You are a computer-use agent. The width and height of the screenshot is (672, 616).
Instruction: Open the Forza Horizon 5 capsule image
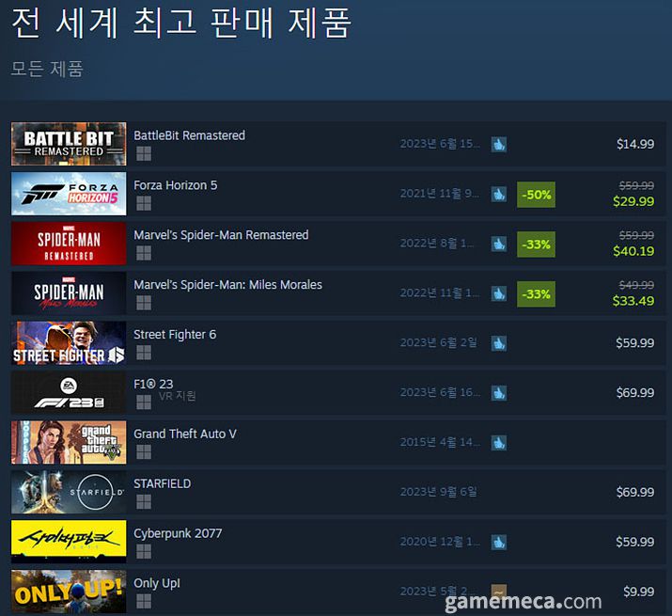tap(69, 194)
